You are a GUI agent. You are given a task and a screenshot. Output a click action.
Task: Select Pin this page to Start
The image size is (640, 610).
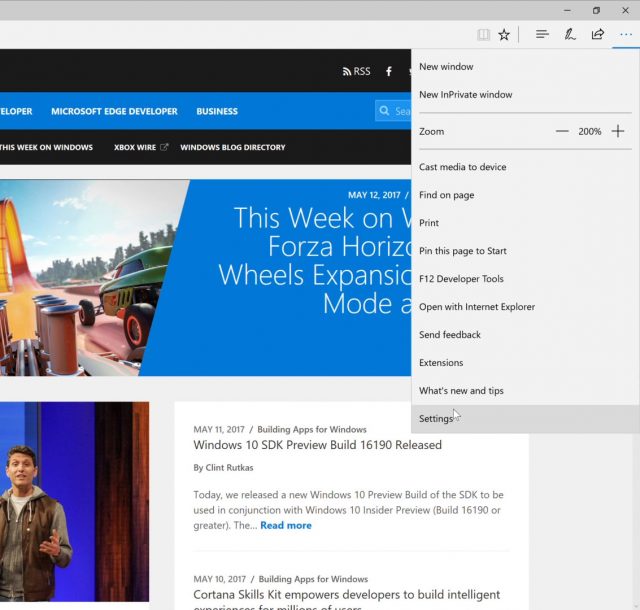point(525,251)
